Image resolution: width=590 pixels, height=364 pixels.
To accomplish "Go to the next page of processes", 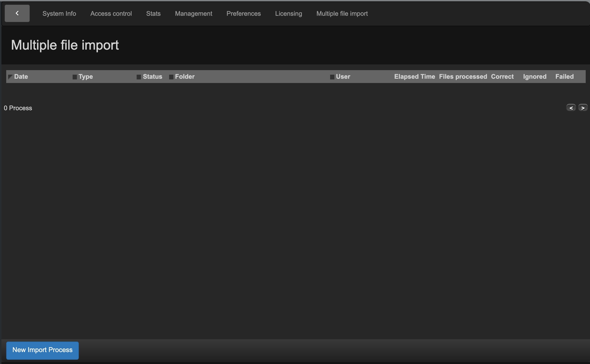I will (x=583, y=108).
